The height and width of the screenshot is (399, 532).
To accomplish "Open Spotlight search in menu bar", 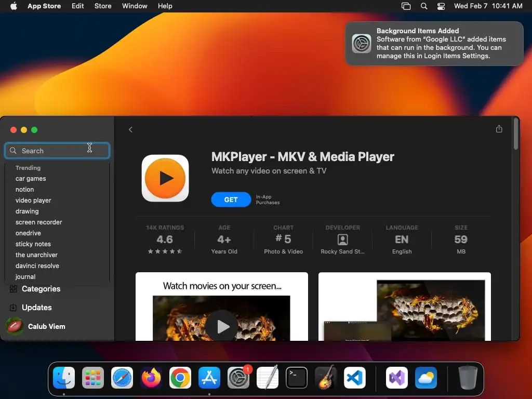I will pyautogui.click(x=424, y=6).
